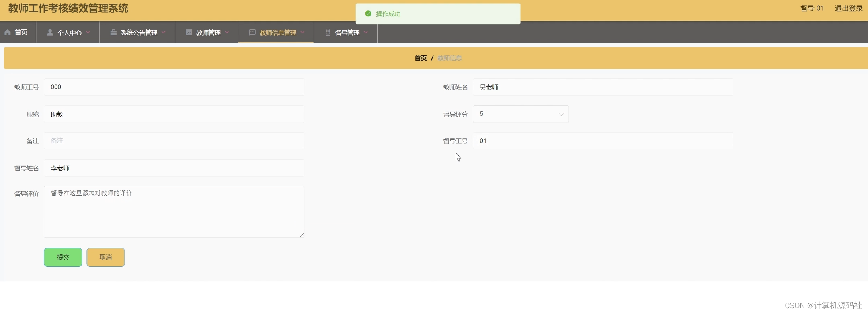Grab the 督导评价 textarea resize handle
The width and height of the screenshot is (868, 313).
point(302,235)
